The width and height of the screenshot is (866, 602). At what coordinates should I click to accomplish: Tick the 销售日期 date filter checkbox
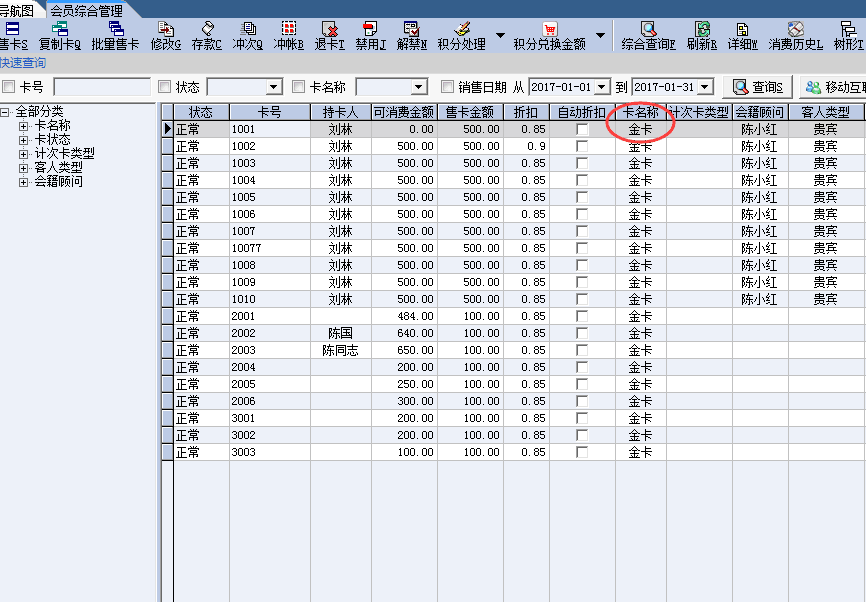448,88
